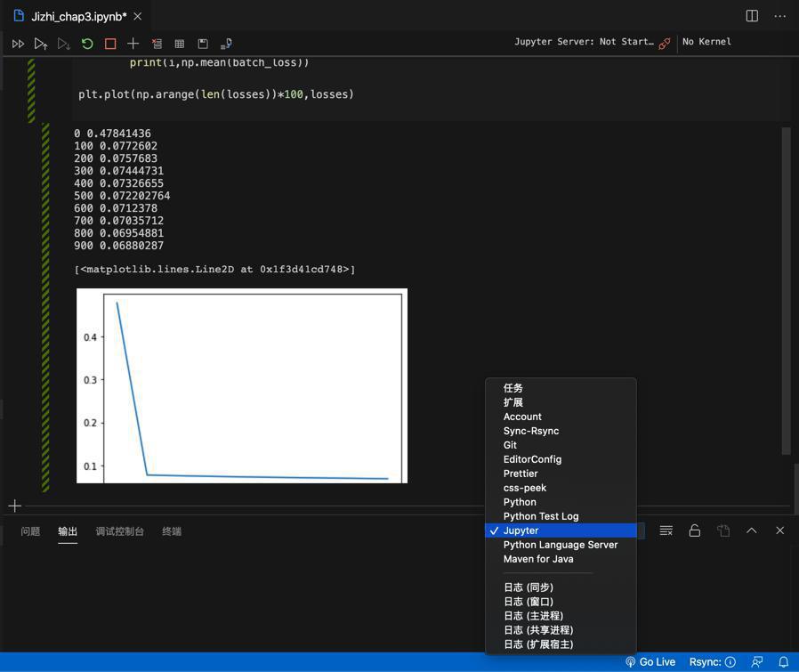Switch to the 问题 panel tab

[x=30, y=531]
